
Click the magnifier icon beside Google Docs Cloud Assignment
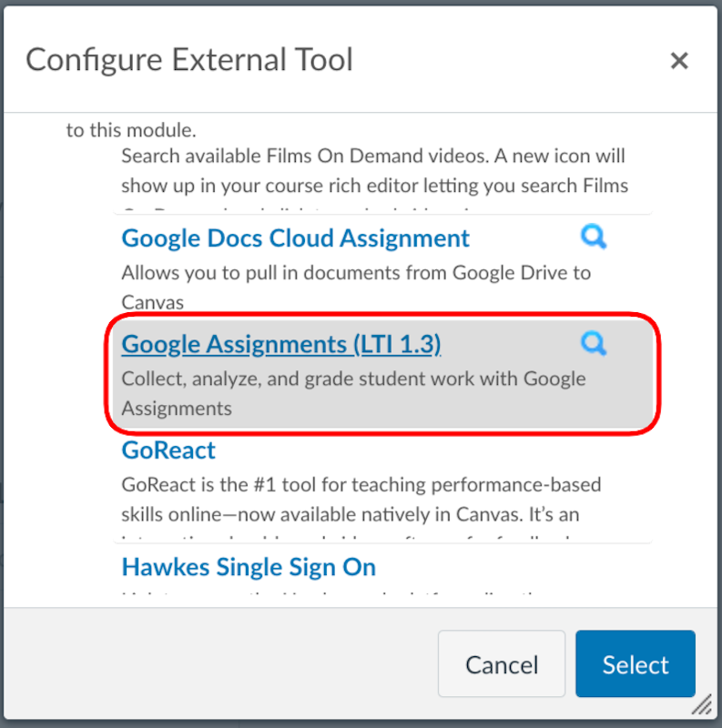point(594,238)
